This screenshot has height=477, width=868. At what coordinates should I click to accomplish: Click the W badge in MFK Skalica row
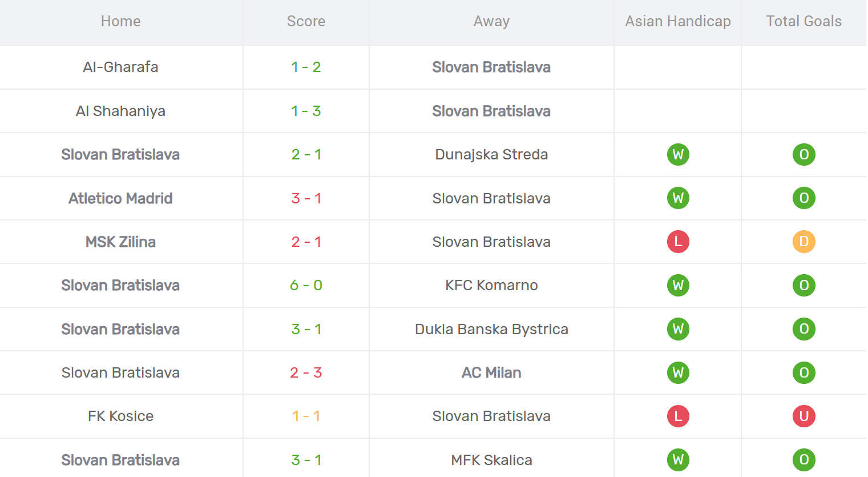point(678,460)
